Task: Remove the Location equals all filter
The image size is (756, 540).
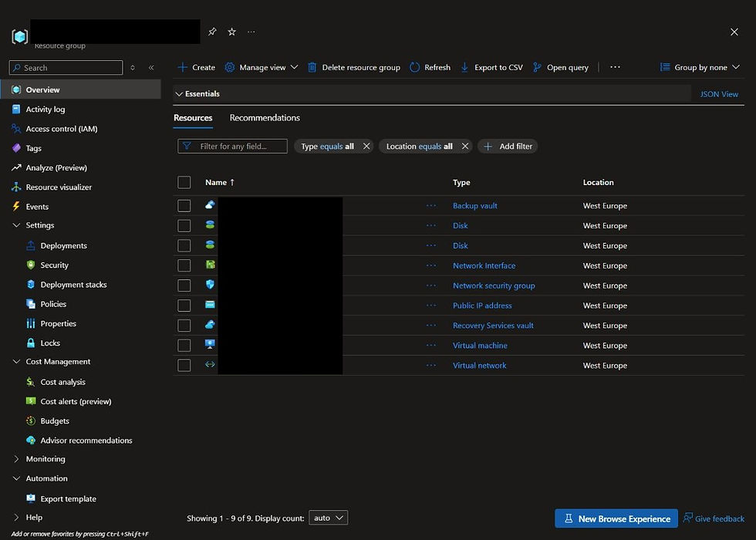Action: click(464, 146)
